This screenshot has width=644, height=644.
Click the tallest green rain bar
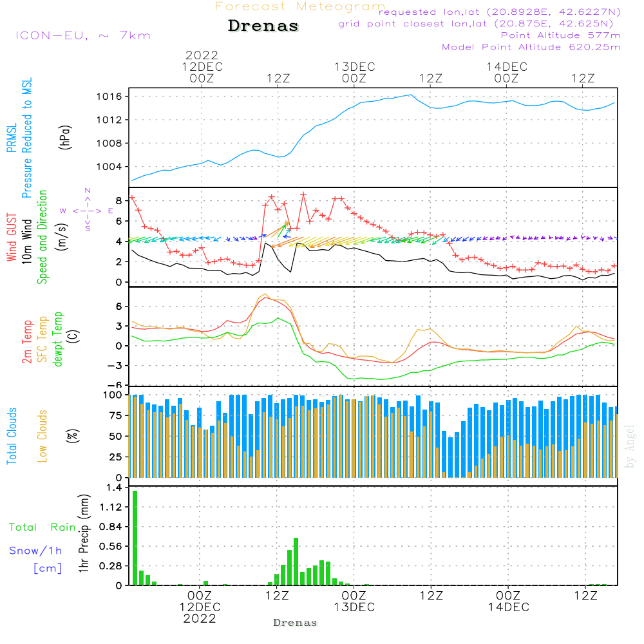tap(135, 537)
